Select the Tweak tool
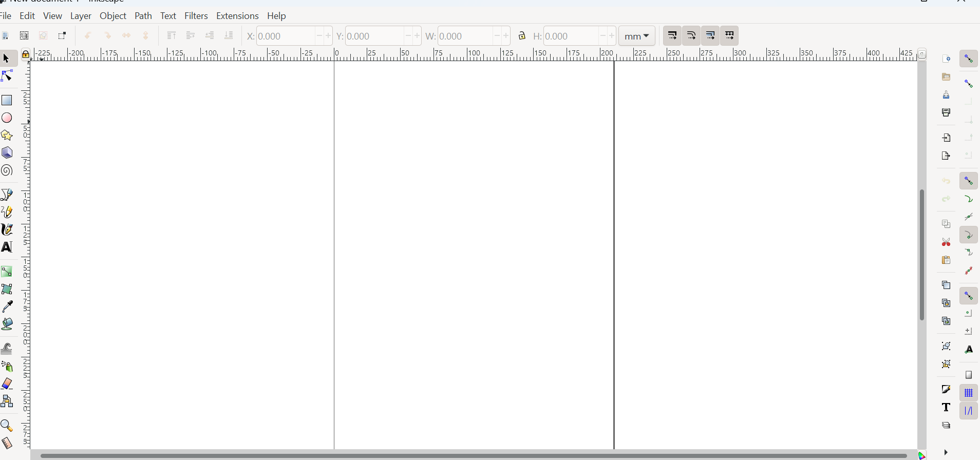The height and width of the screenshot is (460, 980). pos(7,349)
